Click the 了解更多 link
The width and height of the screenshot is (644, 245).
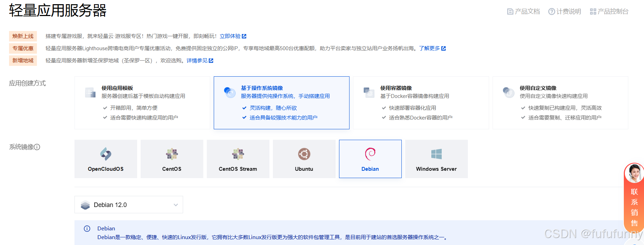pos(429,48)
